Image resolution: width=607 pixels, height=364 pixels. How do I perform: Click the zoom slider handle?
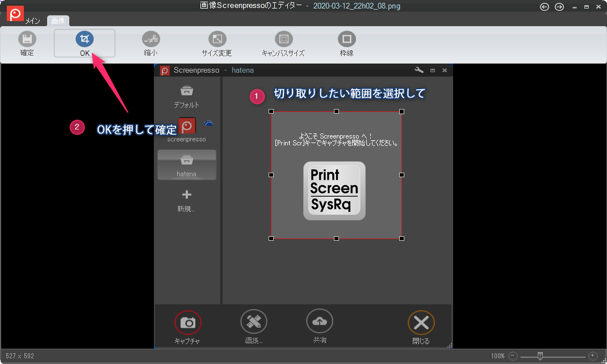coord(540,356)
